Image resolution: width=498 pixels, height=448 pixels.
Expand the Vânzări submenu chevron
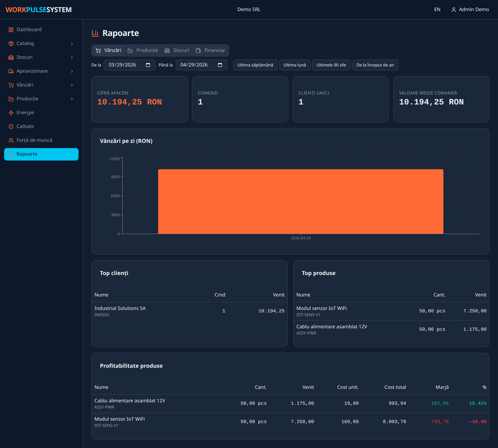(72, 85)
